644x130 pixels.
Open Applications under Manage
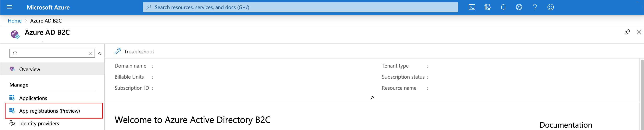(x=52, y=98)
